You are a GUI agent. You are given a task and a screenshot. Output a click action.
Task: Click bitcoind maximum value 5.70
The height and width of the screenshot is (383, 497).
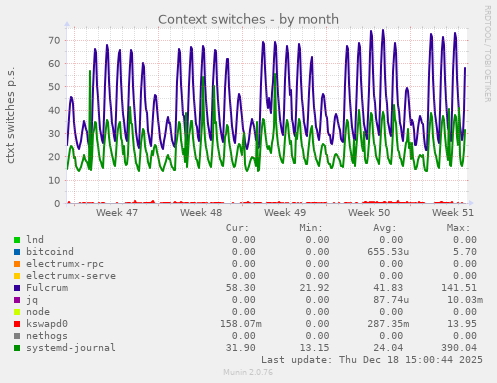(465, 251)
